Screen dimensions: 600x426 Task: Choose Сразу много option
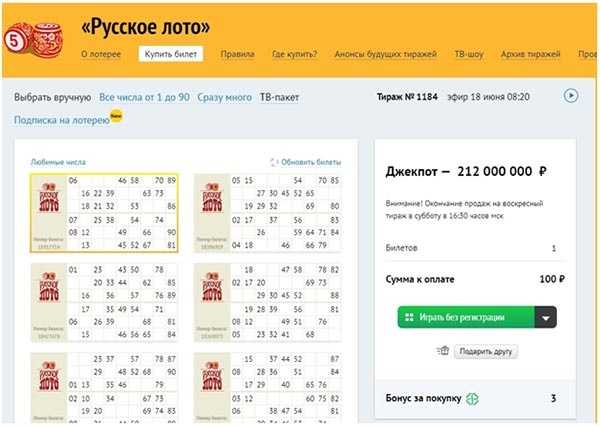point(225,97)
